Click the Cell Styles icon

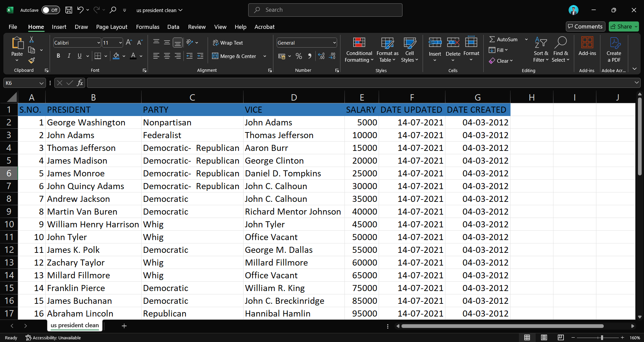click(410, 43)
